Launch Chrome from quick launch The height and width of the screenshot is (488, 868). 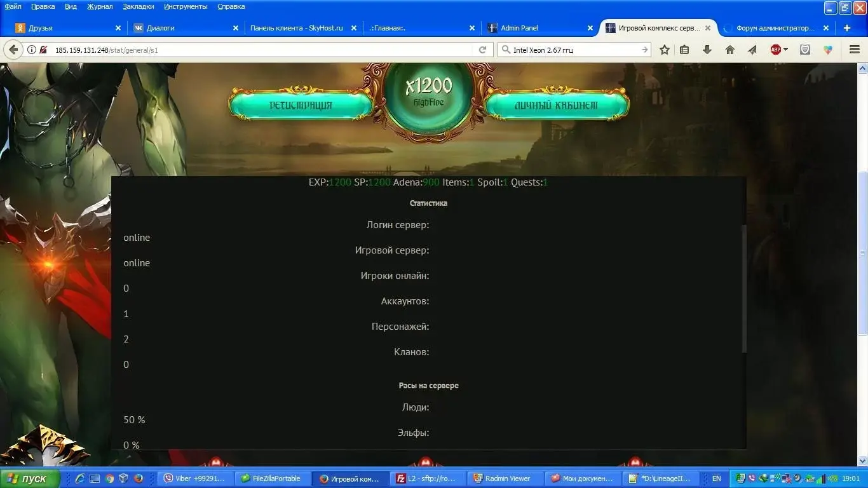point(109,478)
